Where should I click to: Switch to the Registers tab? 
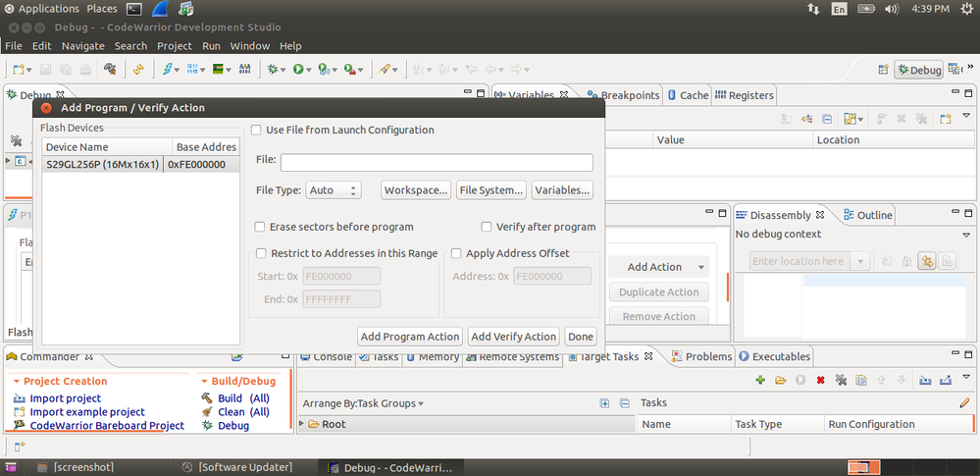click(x=744, y=95)
